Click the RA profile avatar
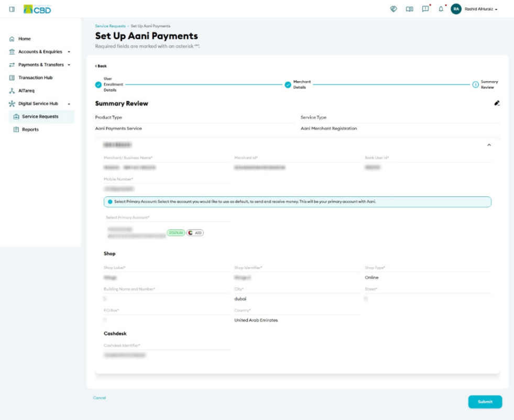514x420 pixels. tap(456, 9)
